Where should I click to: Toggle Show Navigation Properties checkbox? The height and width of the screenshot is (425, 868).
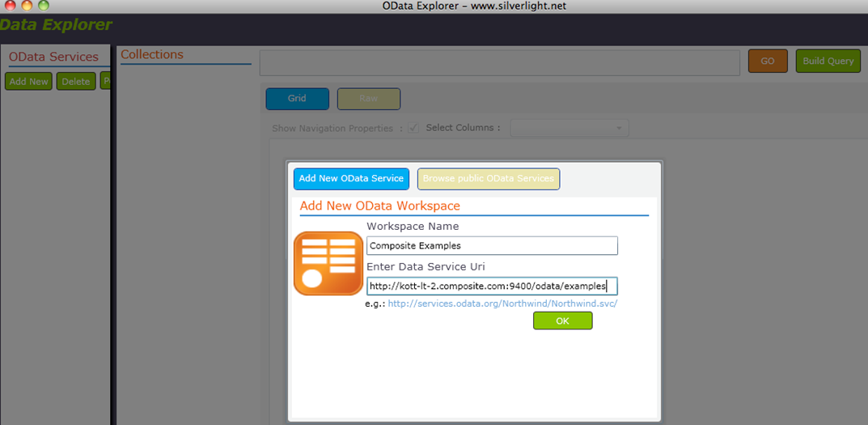pos(413,128)
